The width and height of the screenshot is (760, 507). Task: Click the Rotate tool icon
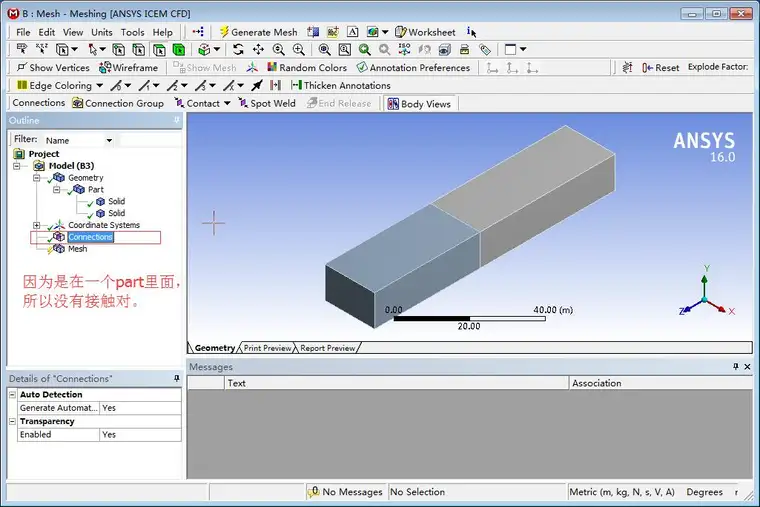coord(238,49)
